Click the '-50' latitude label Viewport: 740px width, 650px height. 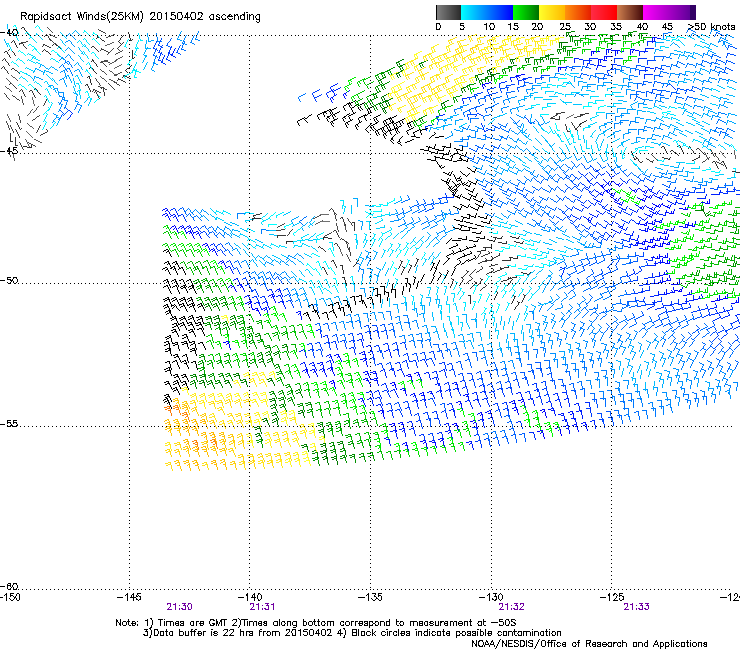pos(9,280)
